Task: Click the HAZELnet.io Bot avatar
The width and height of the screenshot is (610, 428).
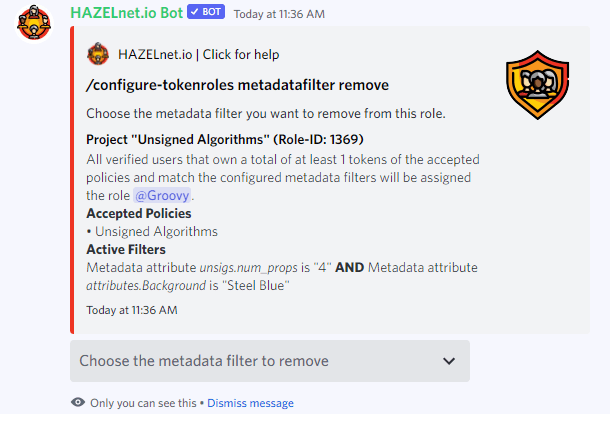Action: (35, 21)
